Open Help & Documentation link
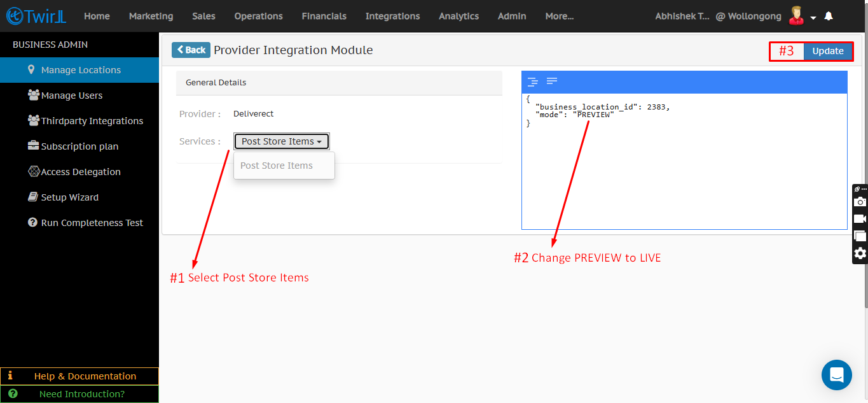868x403 pixels. click(85, 376)
